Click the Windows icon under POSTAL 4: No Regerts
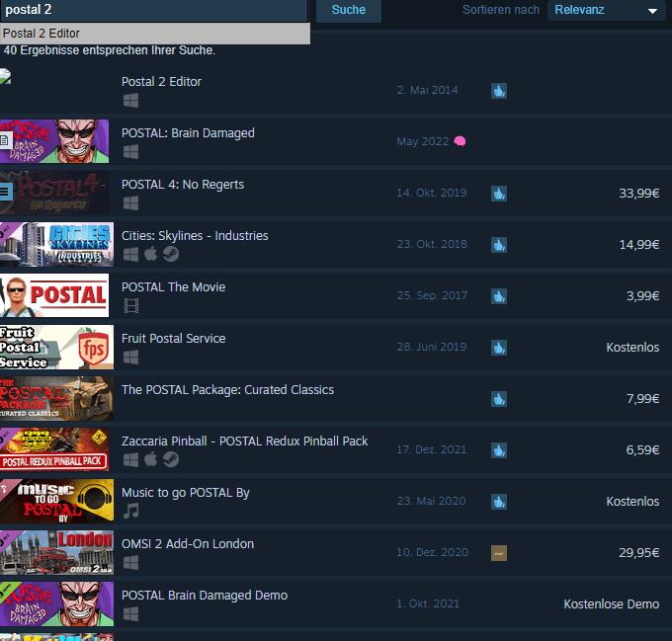The width and height of the screenshot is (672, 641). (x=130, y=203)
